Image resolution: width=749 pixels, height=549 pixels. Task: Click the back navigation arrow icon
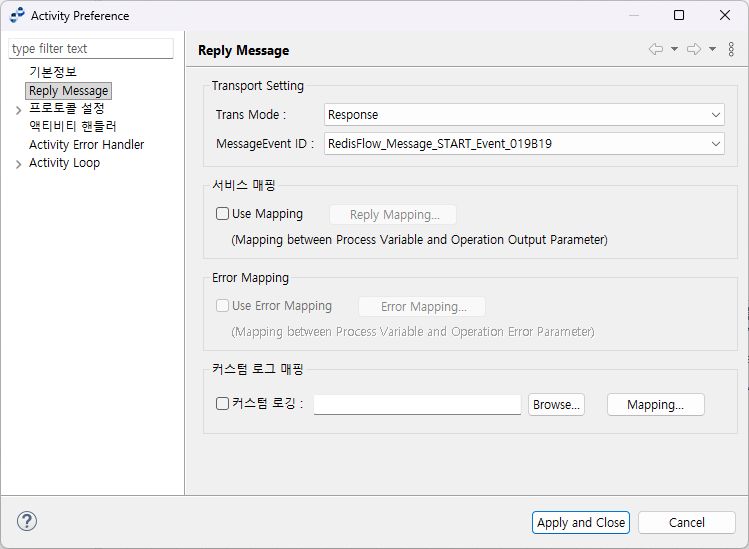(x=656, y=49)
